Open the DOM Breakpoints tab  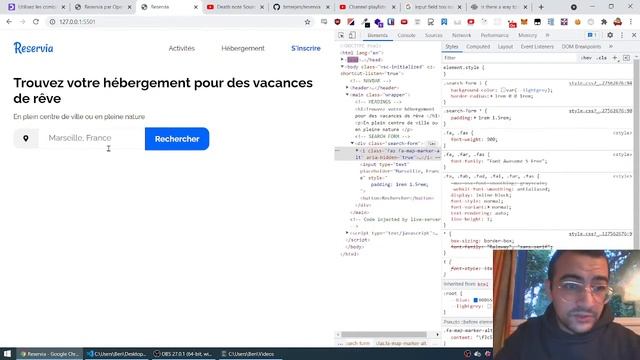point(581,47)
